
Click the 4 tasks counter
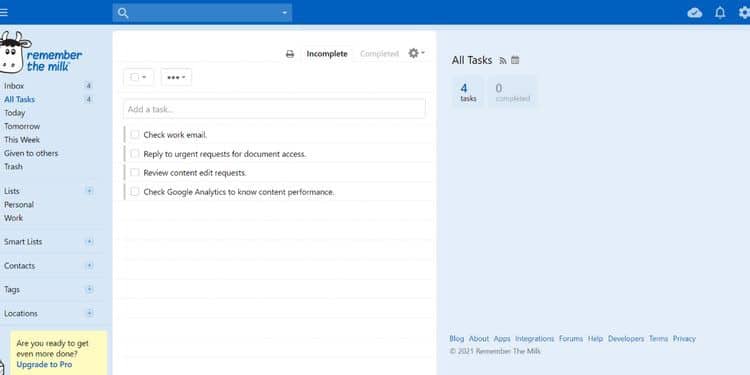468,92
